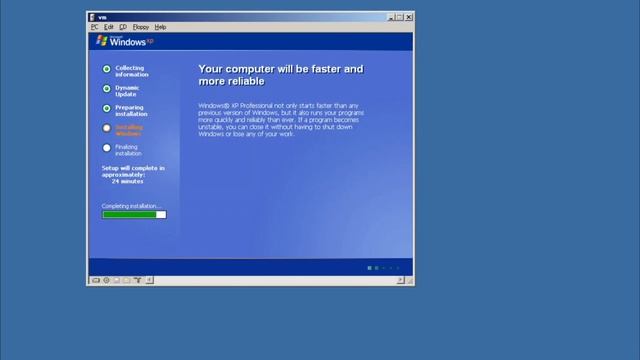Open the Floppy menu
This screenshot has width=640, height=360.
pos(141,27)
